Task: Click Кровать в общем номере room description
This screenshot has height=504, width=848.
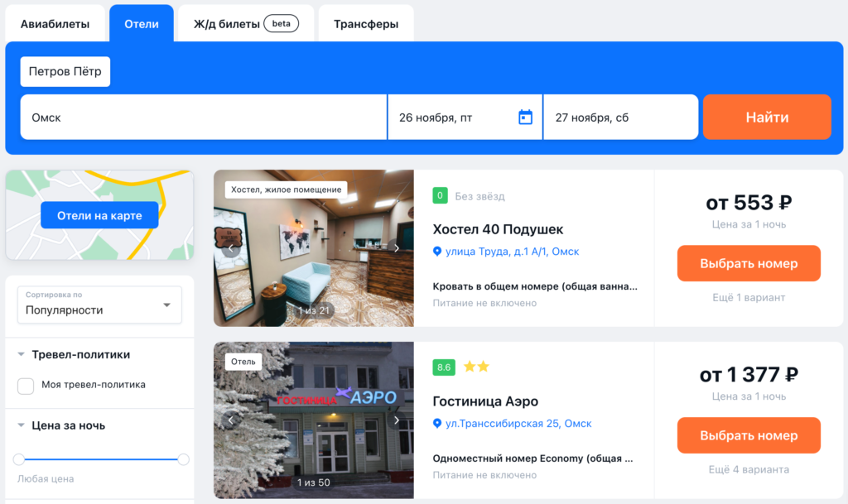Action: [535, 286]
